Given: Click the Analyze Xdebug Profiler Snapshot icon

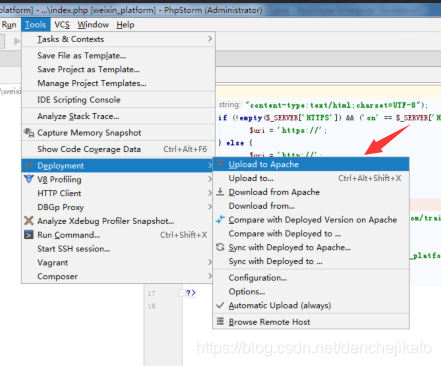Looking at the screenshot, I should [x=29, y=221].
